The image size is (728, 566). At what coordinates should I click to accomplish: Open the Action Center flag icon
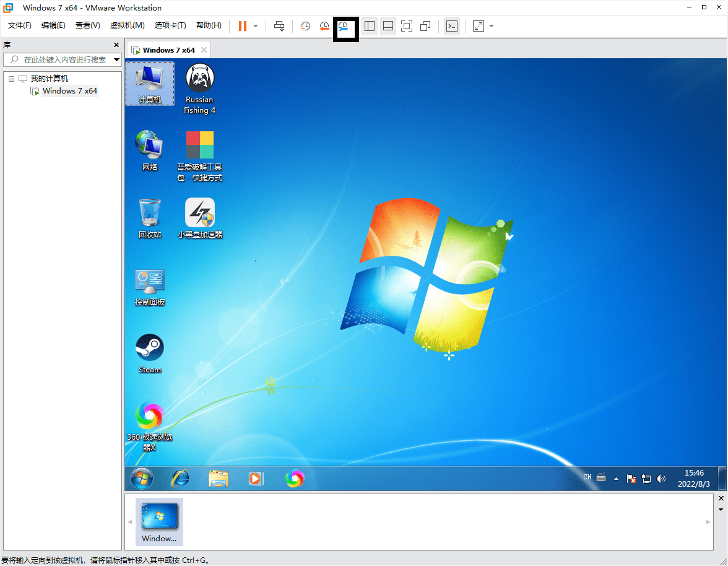click(x=631, y=479)
